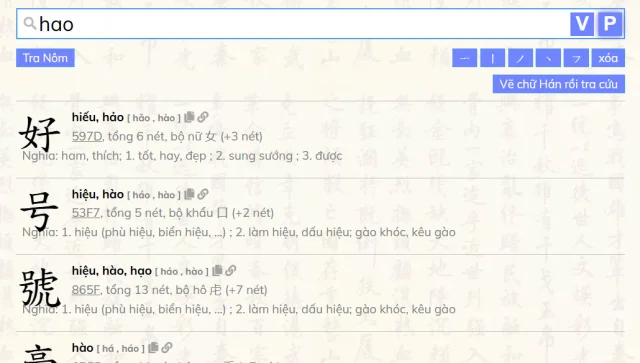Select the left-falling stroke button
The image size is (640, 363).
click(x=520, y=58)
